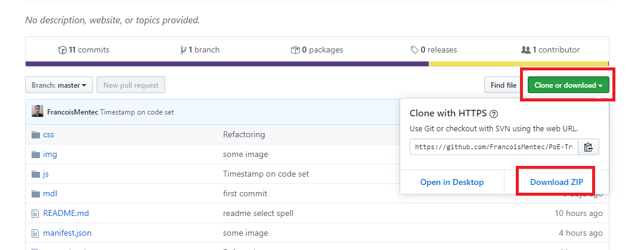Expand the Branch: master dropdown

pos(59,85)
